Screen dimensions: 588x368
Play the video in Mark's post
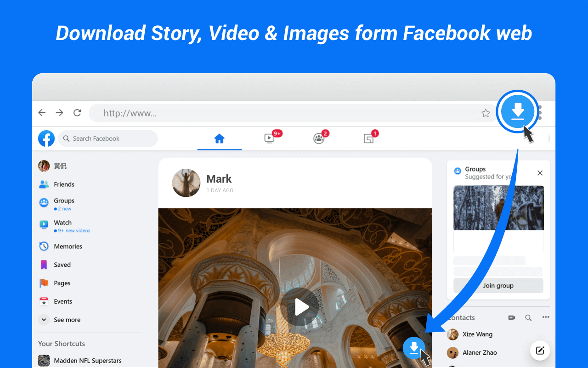pyautogui.click(x=300, y=307)
